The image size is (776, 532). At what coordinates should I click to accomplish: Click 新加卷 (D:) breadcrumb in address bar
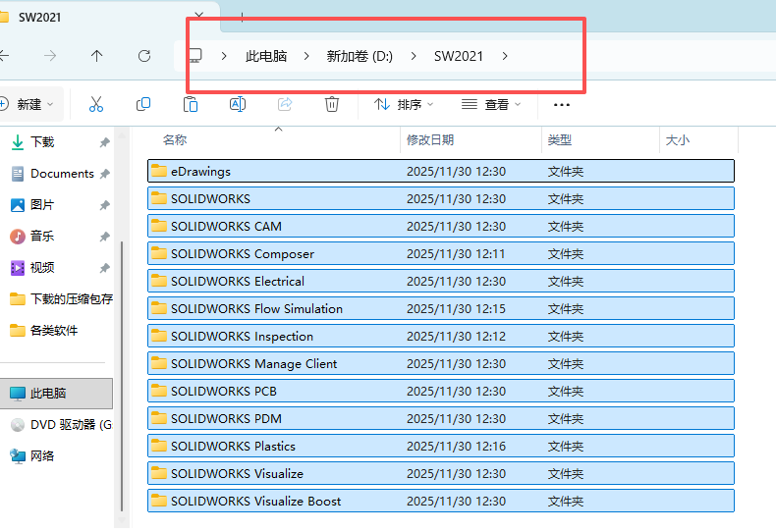360,56
